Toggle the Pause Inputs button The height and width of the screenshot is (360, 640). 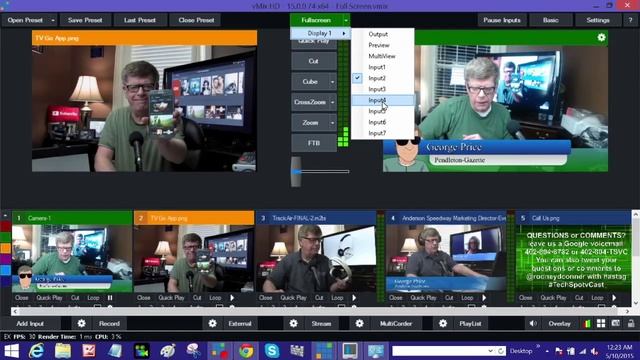point(502,20)
